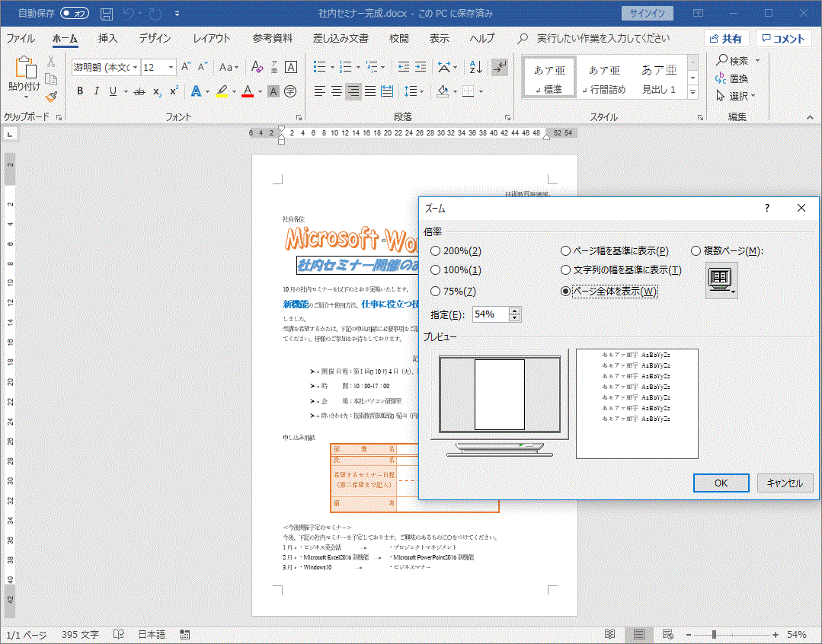This screenshot has width=822, height=644.
Task: Select the 75% zoom radio button
Action: [x=435, y=292]
